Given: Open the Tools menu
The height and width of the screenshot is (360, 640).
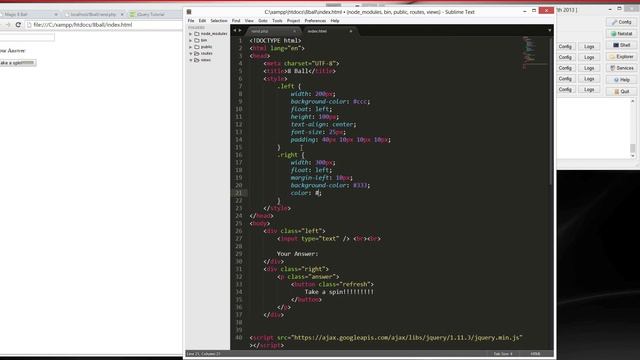Looking at the screenshot, I should [277, 20].
